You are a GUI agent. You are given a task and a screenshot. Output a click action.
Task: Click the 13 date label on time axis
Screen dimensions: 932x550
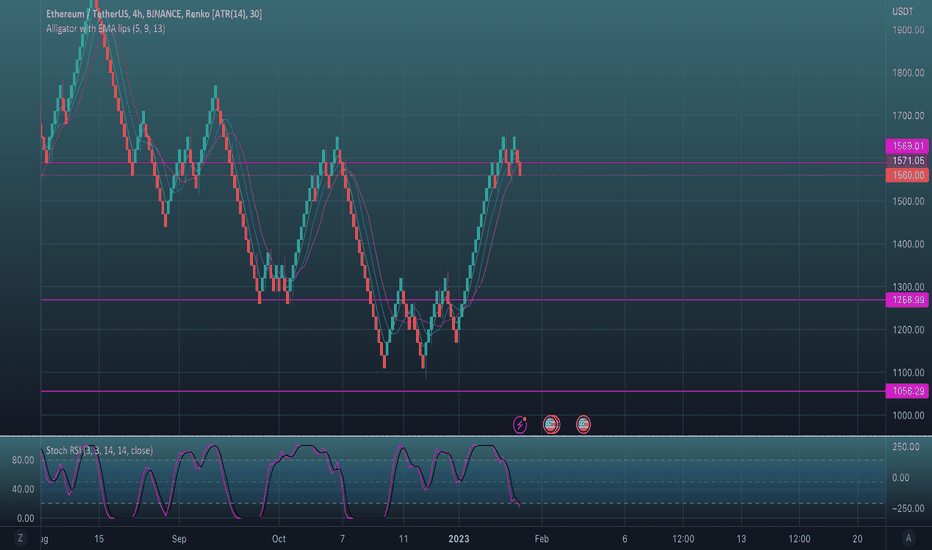click(x=741, y=539)
